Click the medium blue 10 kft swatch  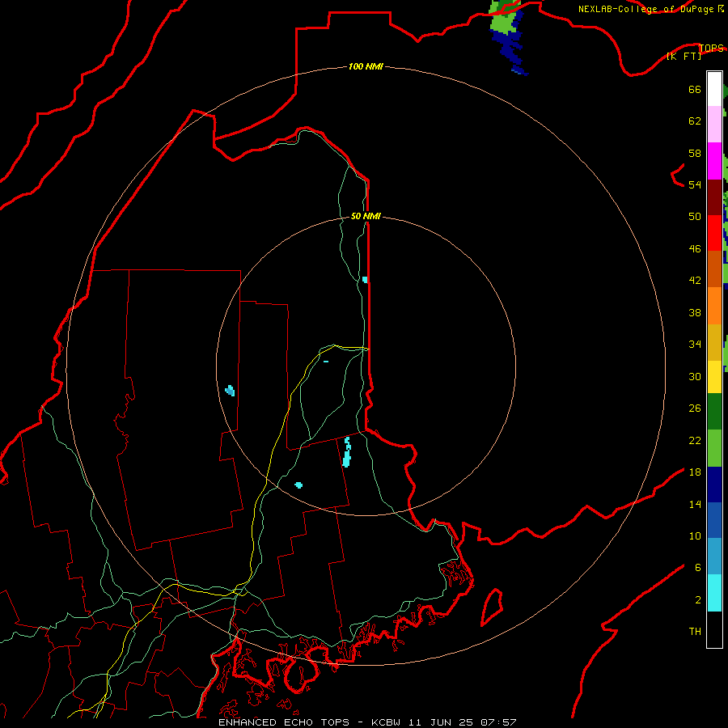714,520
